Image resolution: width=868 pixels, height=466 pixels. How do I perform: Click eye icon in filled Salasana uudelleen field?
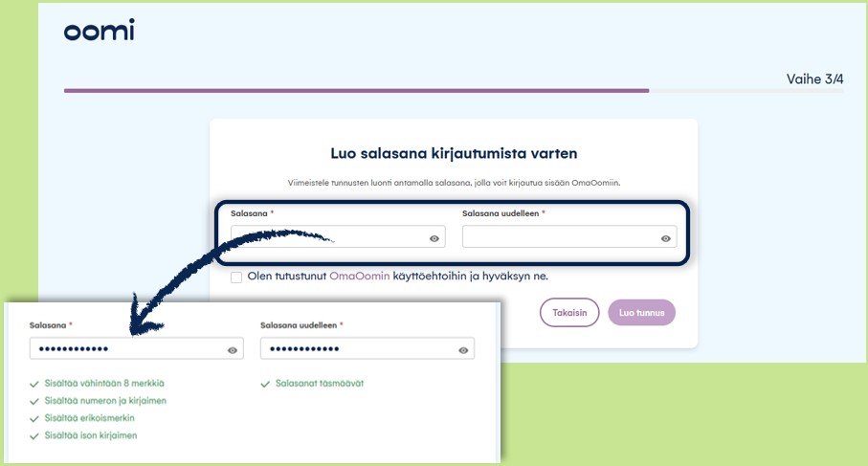pos(463,350)
